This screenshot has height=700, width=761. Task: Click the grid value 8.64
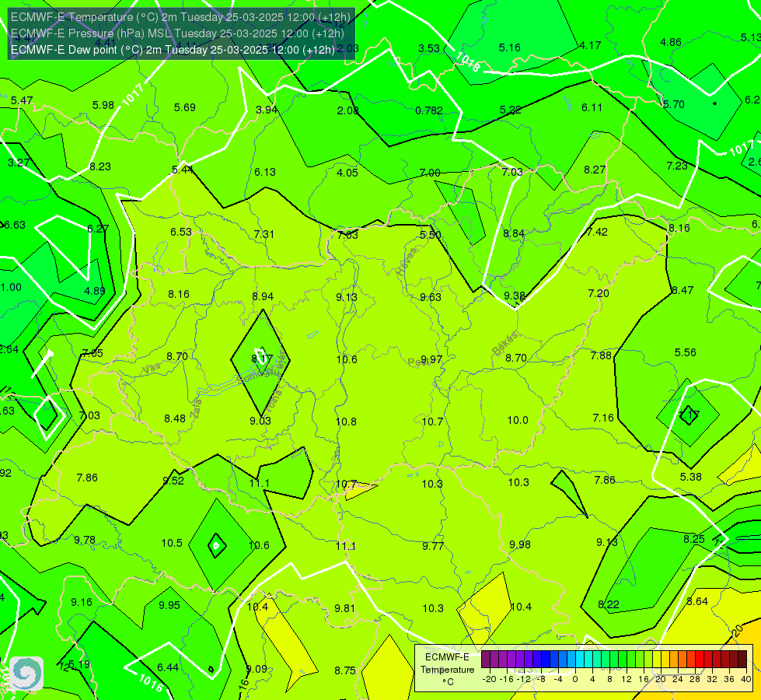coord(697,601)
